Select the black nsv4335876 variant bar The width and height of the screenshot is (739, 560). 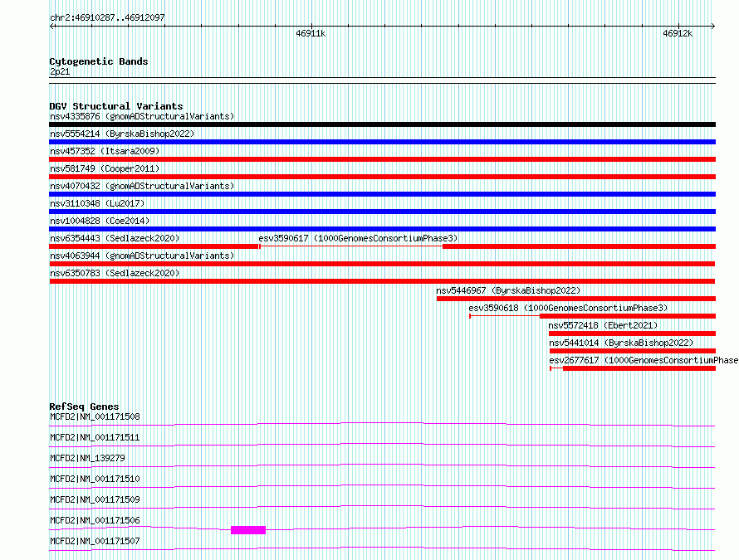tap(382, 124)
